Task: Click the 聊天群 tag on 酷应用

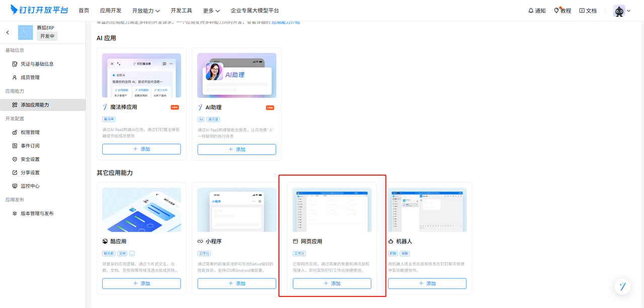Action: click(109, 254)
